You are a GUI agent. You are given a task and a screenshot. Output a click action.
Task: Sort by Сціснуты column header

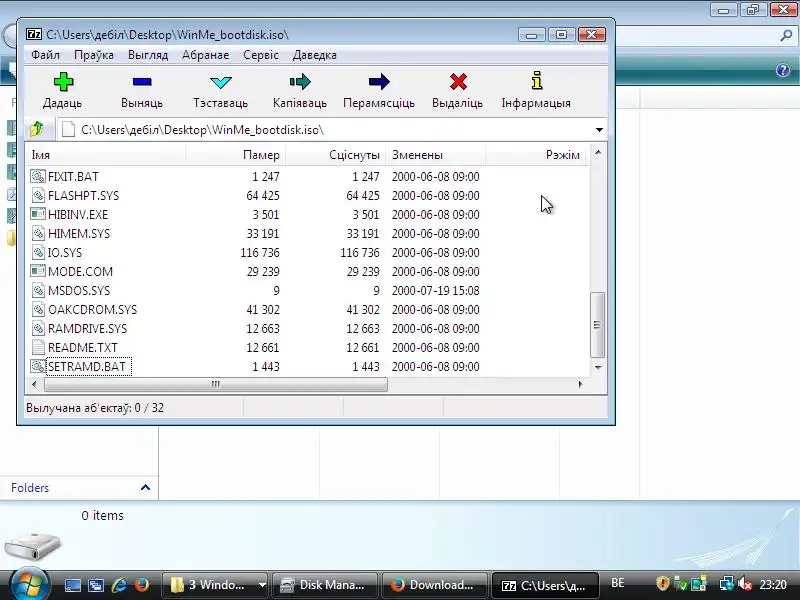pos(335,155)
